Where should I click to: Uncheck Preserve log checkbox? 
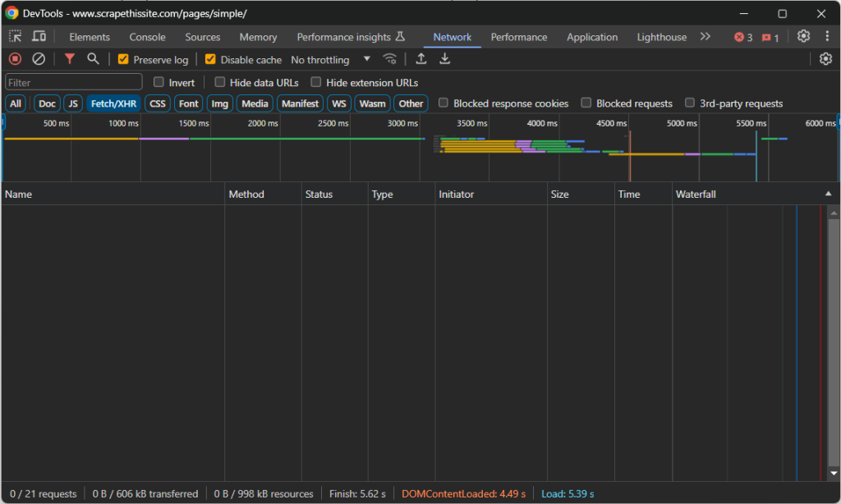(123, 60)
